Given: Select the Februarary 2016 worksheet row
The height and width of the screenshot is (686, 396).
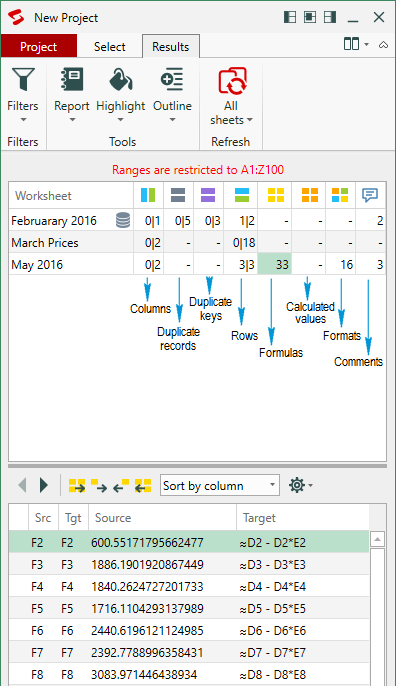Looking at the screenshot, I should (x=197, y=220).
